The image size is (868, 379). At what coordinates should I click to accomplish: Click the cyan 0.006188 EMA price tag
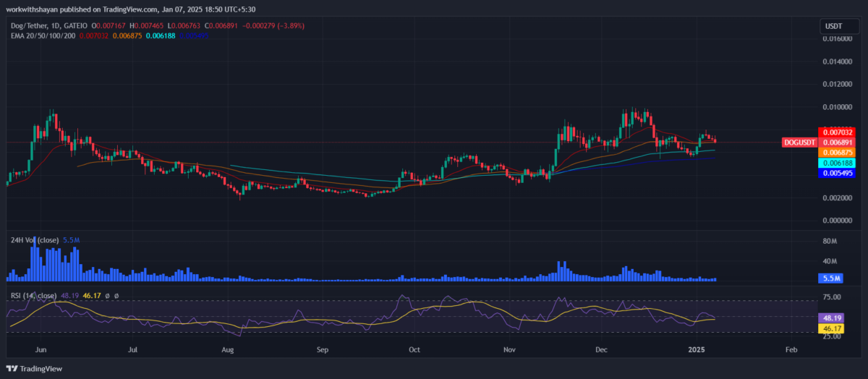tap(837, 163)
